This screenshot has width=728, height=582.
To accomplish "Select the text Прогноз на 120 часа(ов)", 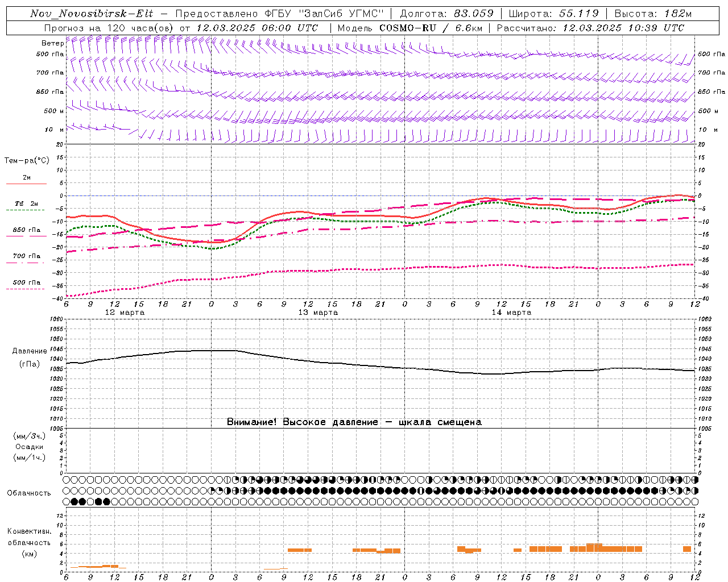I will coord(109,28).
